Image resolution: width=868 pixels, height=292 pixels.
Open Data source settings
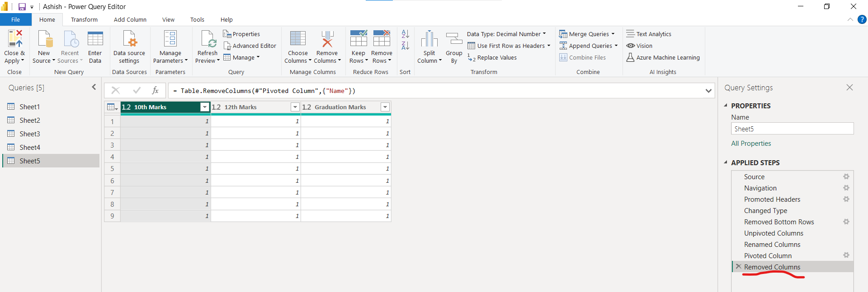(129, 39)
